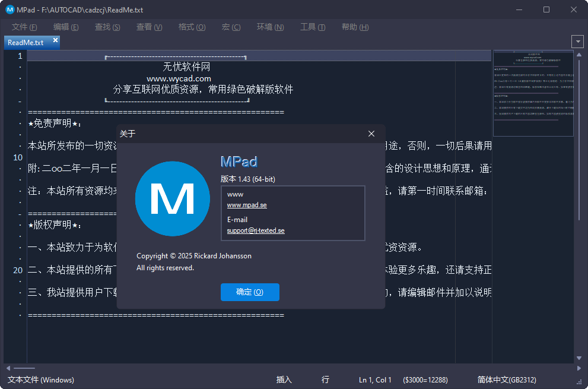Click the support@rj-texted.se email link
The width and height of the screenshot is (588, 389).
pyautogui.click(x=255, y=230)
